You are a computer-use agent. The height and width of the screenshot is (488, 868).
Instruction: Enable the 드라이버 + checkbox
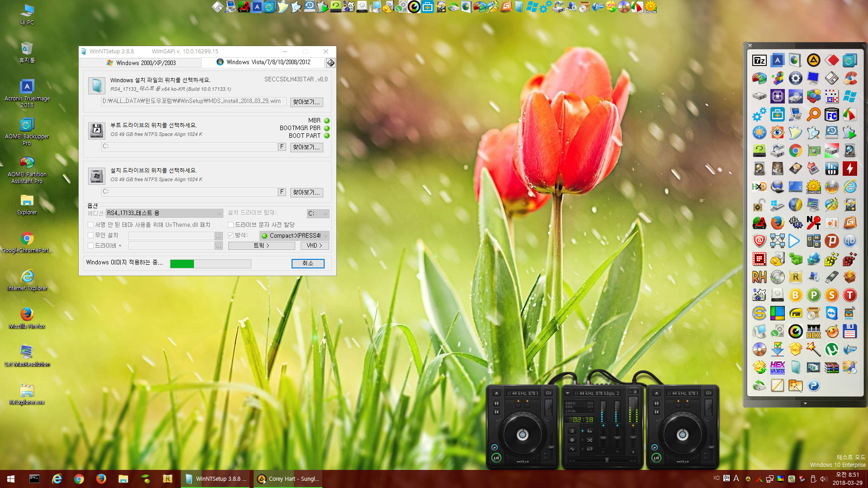[x=90, y=245]
